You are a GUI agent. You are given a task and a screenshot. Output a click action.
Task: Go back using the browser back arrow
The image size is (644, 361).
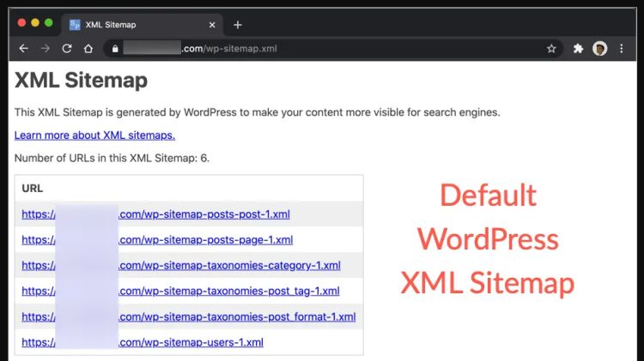coord(23,48)
